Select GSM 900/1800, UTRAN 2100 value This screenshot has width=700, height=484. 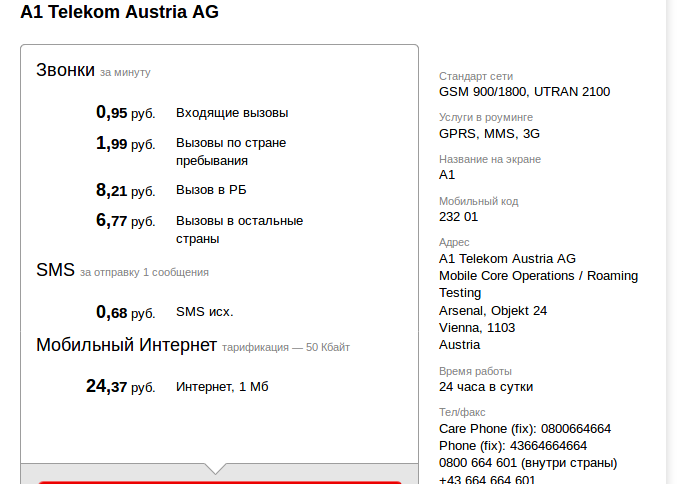(x=524, y=92)
